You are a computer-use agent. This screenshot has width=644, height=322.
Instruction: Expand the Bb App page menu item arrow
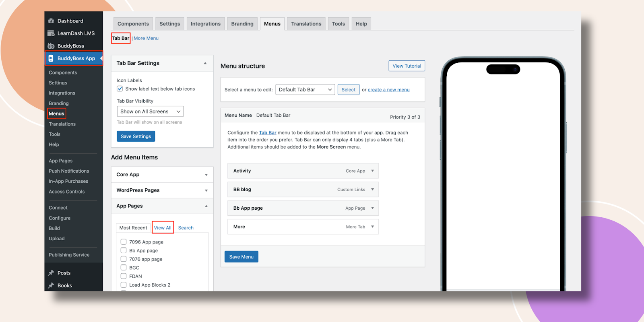(372, 208)
